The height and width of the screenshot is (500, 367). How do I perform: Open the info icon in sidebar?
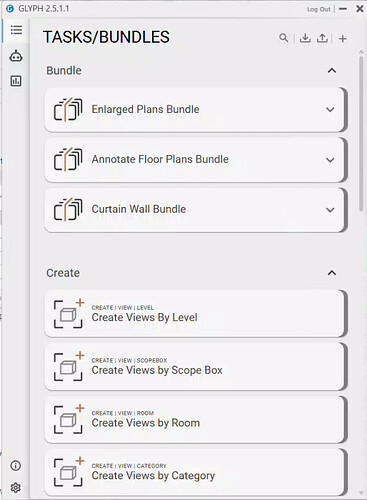click(x=16, y=465)
